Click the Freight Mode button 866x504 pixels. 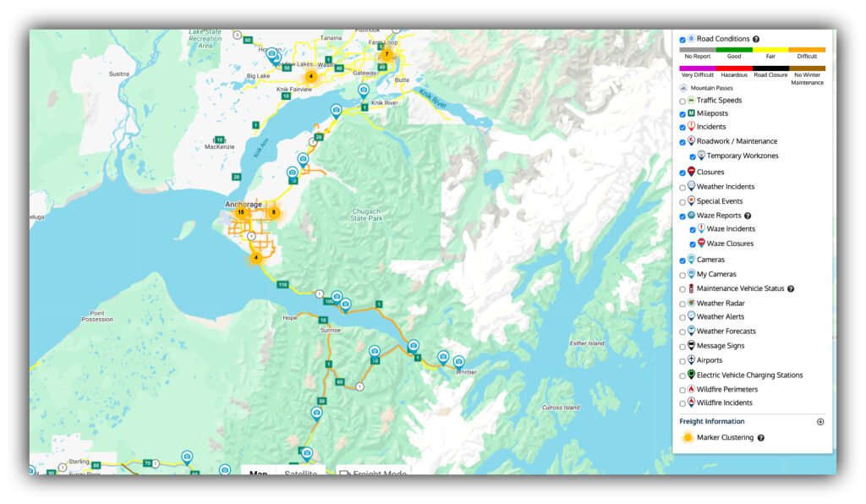[x=372, y=473]
